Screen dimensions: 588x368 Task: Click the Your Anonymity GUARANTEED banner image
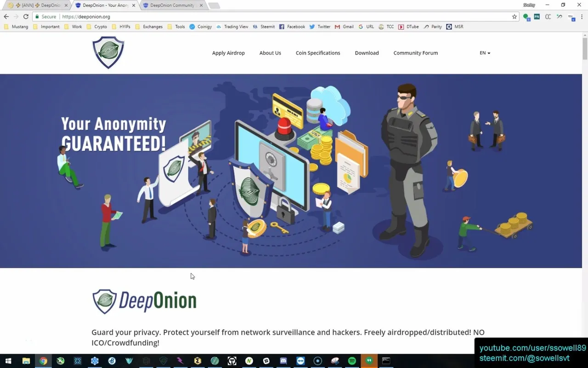click(x=291, y=171)
